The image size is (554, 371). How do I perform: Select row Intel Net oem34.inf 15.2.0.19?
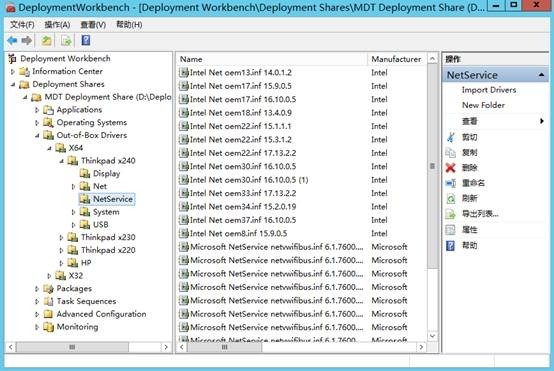(x=243, y=207)
